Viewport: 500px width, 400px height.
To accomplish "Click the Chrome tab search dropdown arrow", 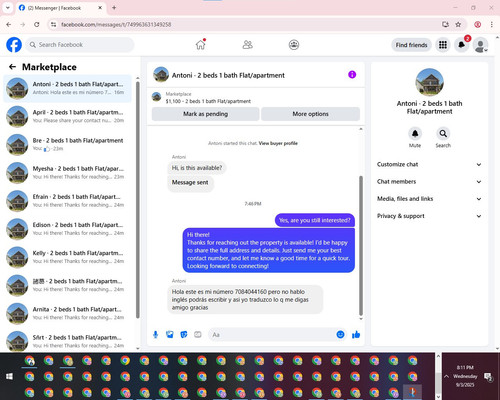I will [7, 8].
